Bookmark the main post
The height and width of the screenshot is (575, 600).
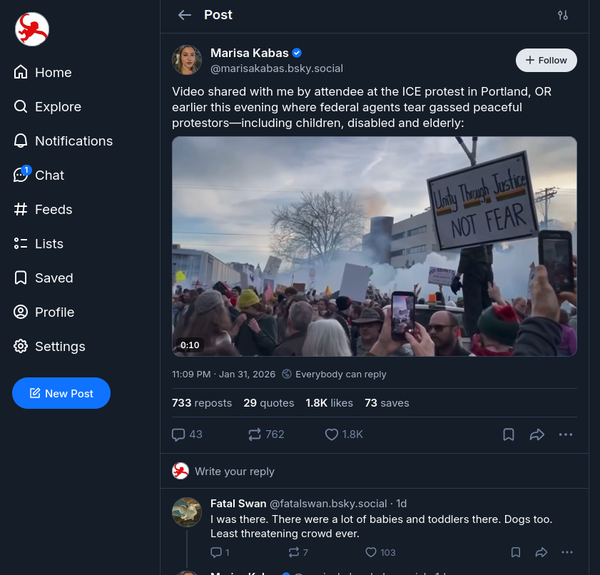(x=509, y=434)
